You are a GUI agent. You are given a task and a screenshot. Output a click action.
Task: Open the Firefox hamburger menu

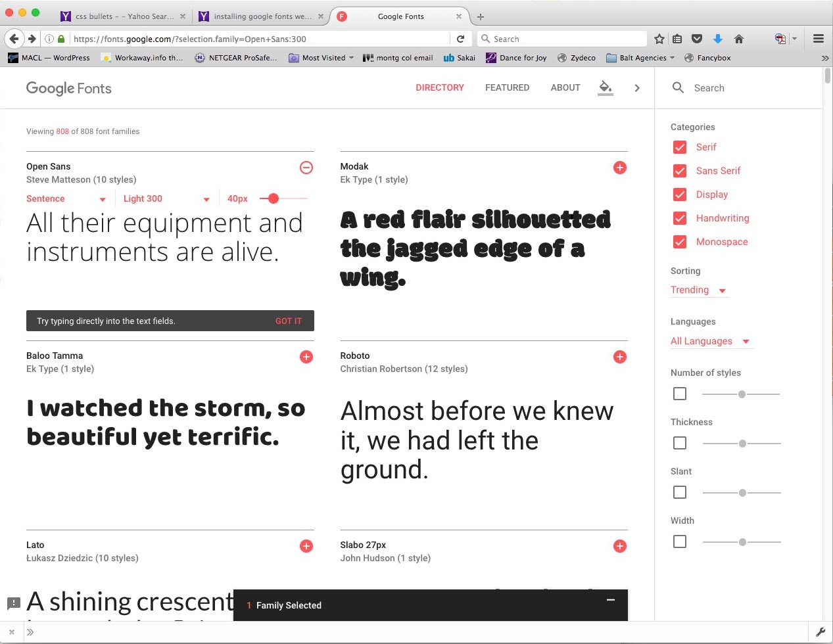click(x=819, y=39)
